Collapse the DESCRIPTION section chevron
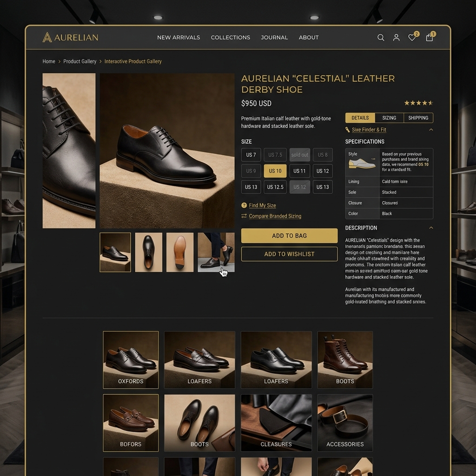Viewport: 476px width, 476px height. pyautogui.click(x=431, y=228)
